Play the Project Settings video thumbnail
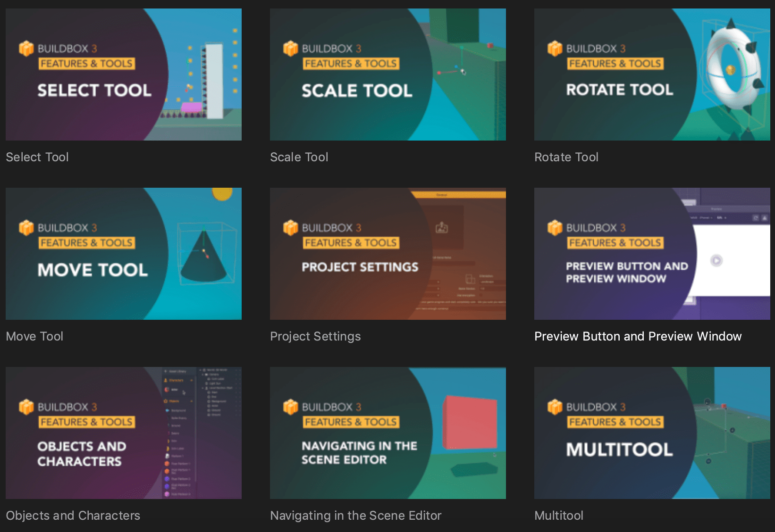Viewport: 775px width, 532px height. 387,253
